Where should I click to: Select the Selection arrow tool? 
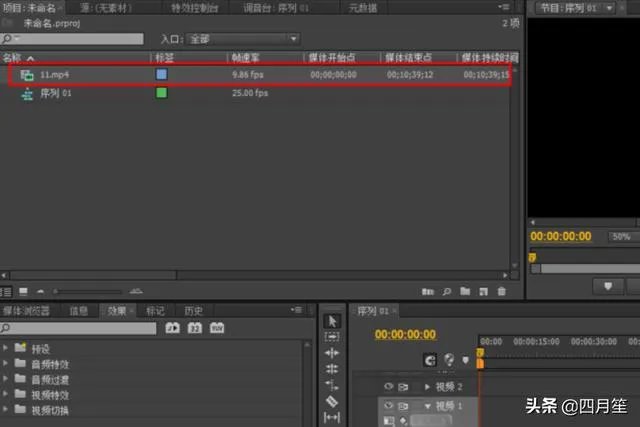(x=332, y=321)
